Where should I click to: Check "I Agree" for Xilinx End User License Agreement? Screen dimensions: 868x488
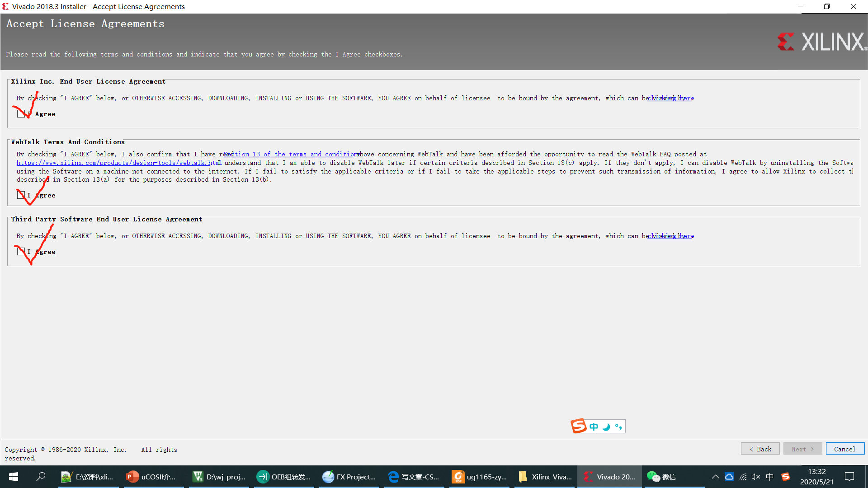(21, 113)
